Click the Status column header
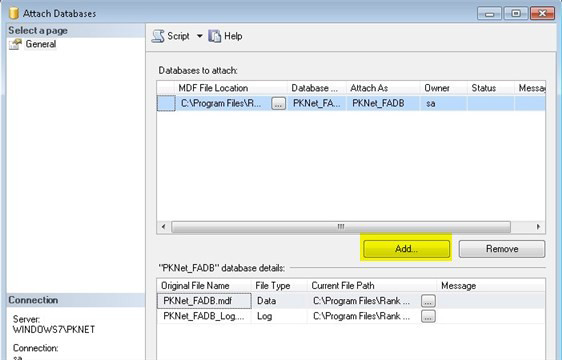The height and width of the screenshot is (360, 562). [x=491, y=88]
